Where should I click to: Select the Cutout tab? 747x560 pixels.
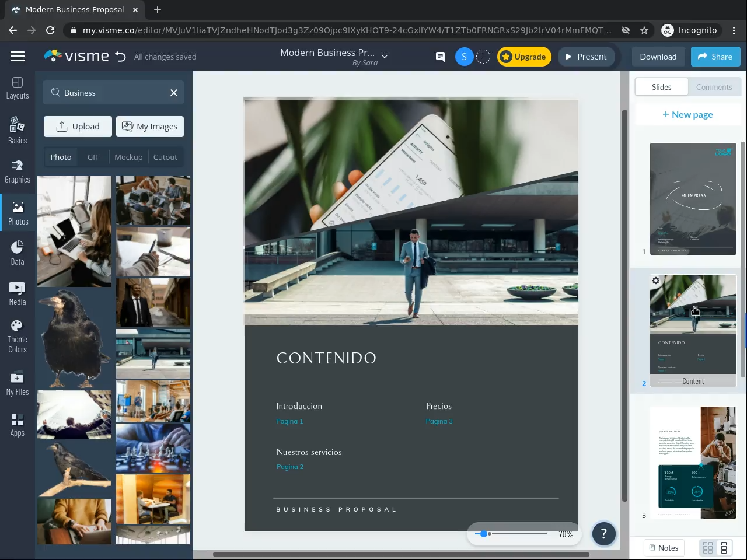165,157
